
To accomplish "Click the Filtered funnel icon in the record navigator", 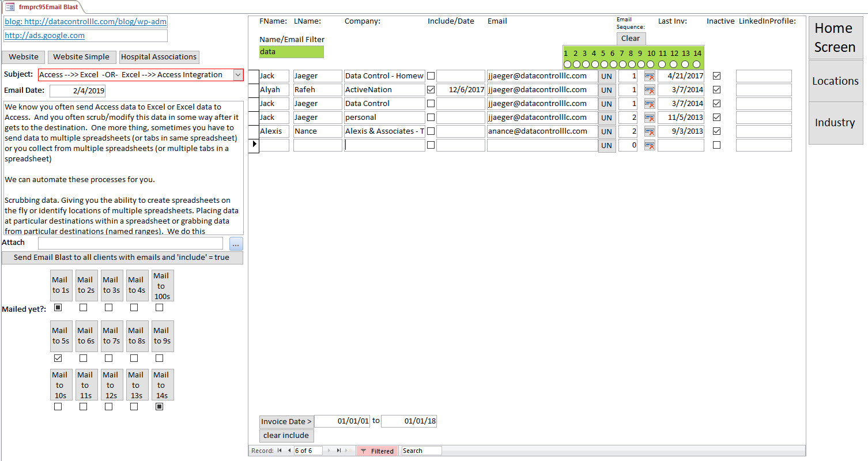I will [x=364, y=450].
